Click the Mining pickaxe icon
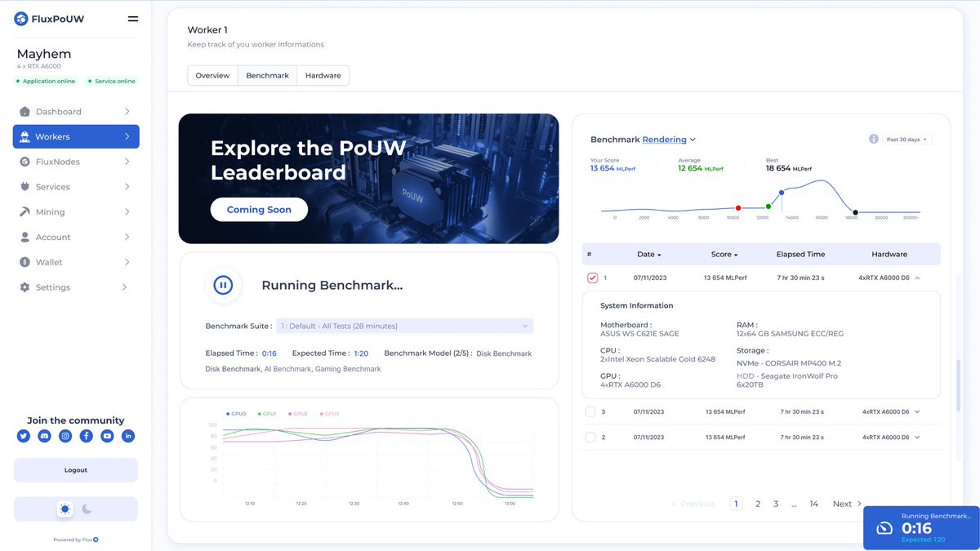The height and width of the screenshot is (551, 980). point(25,212)
